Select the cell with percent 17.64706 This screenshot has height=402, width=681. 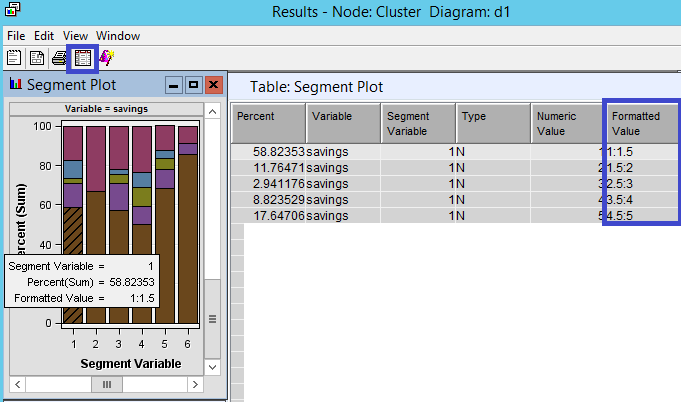coord(268,216)
